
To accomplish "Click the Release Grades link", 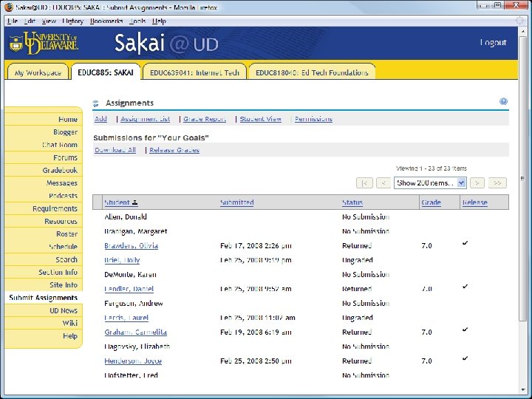I will click(174, 150).
